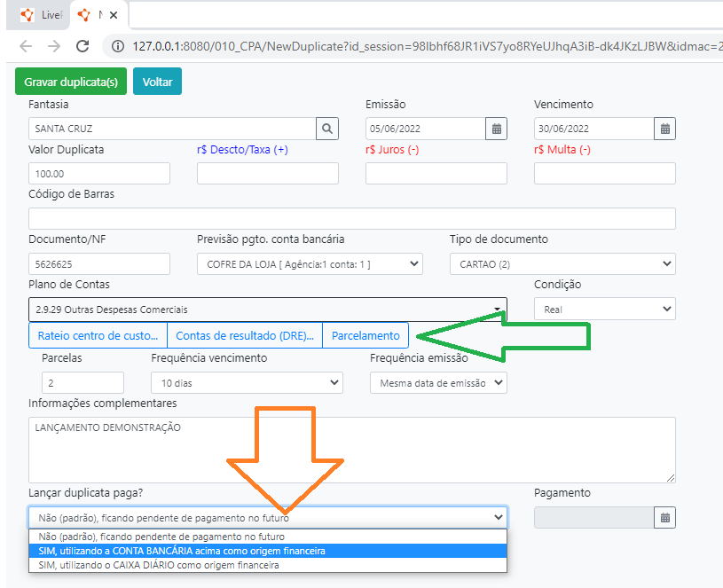This screenshot has width=723, height=588.
Task: Open the Frequência vencimento dropdown
Action: [x=246, y=382]
